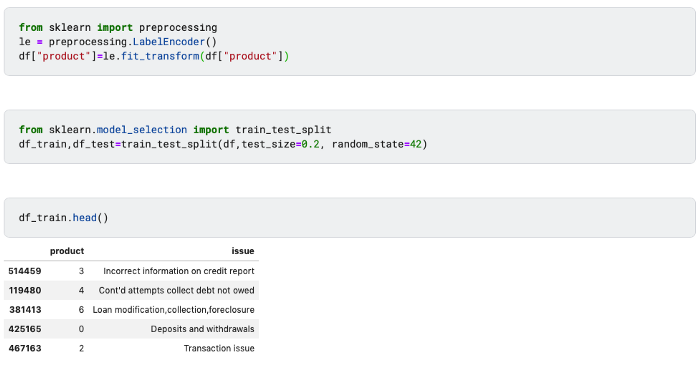Click the LabelEncoder code cell
This screenshot has width=700, height=372.
(350, 42)
